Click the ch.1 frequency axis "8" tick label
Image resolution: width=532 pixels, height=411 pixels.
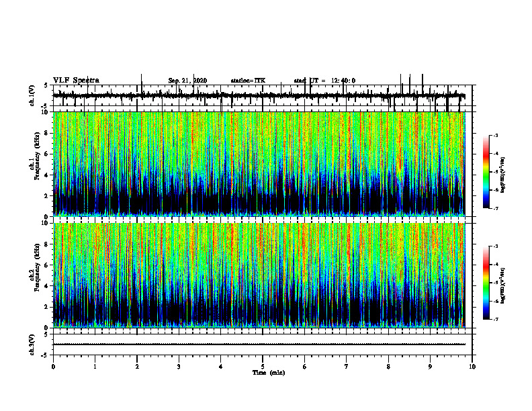pyautogui.click(x=47, y=133)
